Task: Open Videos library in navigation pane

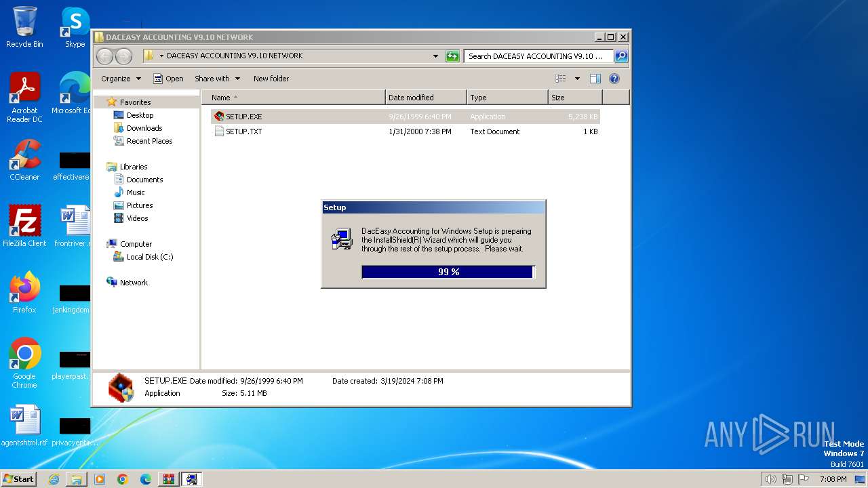Action: pos(137,218)
